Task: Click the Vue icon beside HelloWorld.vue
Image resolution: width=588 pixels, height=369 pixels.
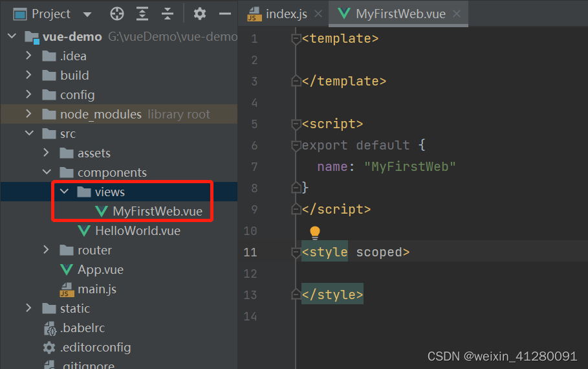Action: point(84,231)
